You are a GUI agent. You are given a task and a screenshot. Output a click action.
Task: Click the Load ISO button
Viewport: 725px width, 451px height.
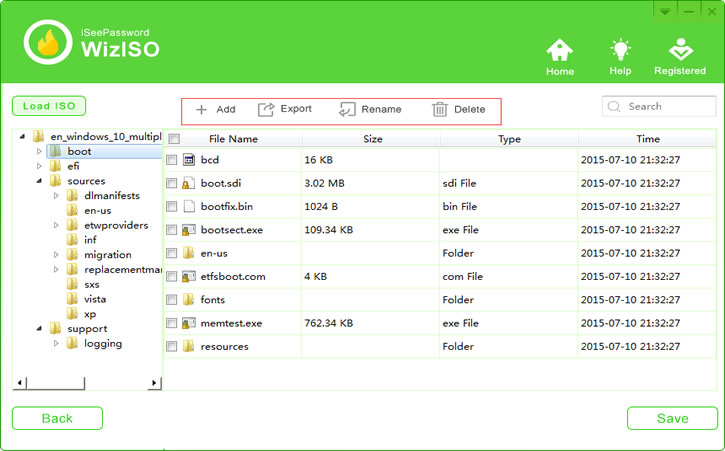[x=49, y=106]
